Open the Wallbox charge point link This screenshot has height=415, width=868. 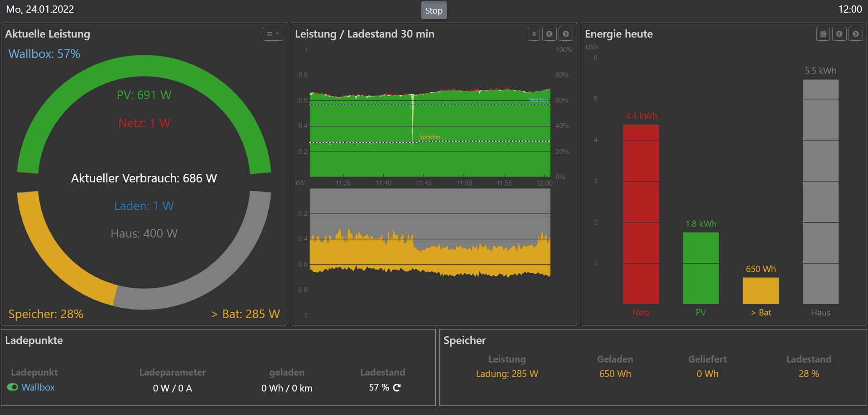(38, 387)
